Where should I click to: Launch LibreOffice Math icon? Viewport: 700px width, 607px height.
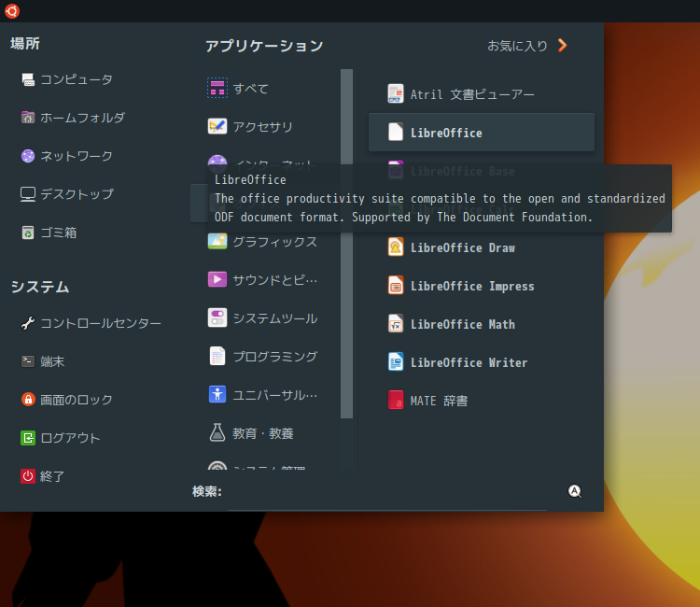(396, 324)
